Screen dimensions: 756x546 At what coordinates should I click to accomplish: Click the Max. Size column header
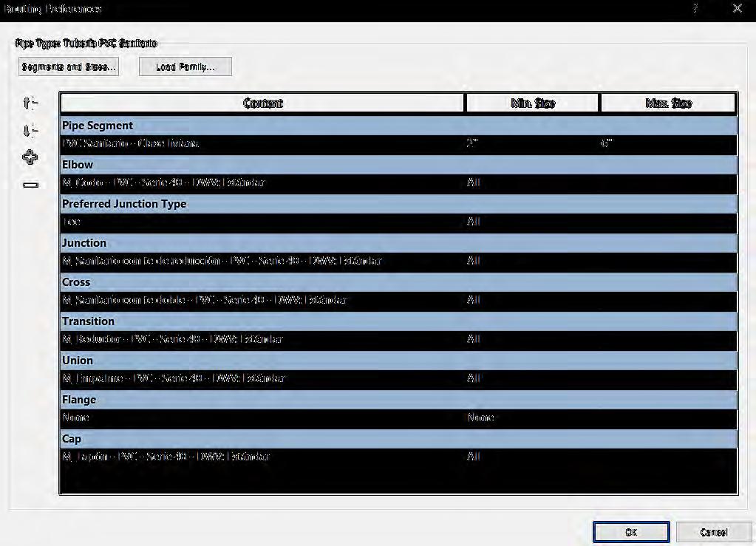[668, 103]
